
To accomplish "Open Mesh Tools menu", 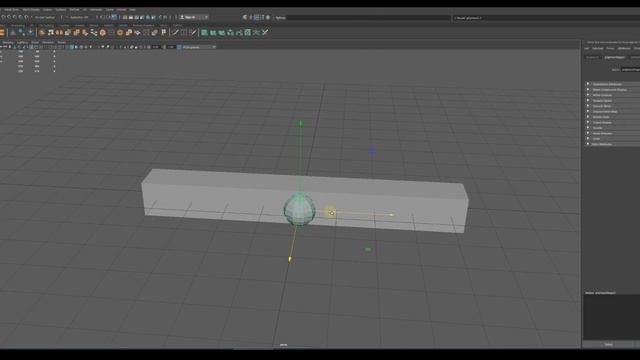I will tap(11, 9).
